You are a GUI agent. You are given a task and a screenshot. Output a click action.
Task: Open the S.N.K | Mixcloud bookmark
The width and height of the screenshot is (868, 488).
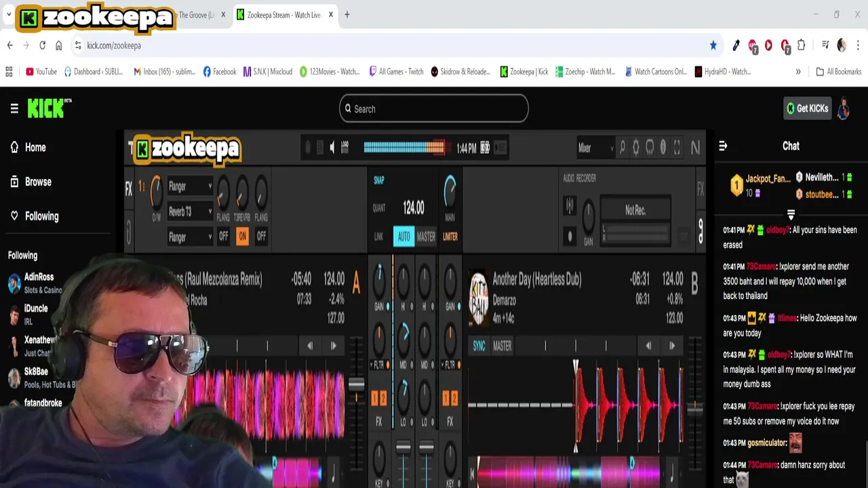[267, 71]
